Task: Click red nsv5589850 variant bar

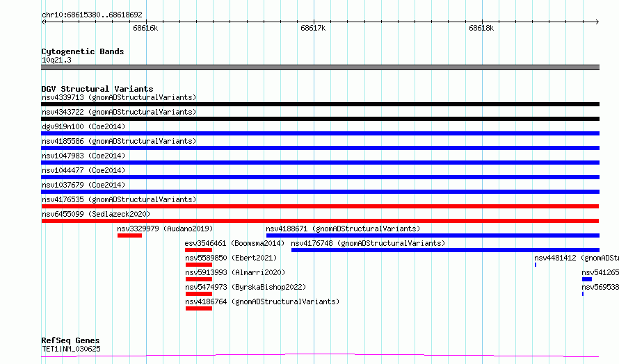Action: pos(199,265)
